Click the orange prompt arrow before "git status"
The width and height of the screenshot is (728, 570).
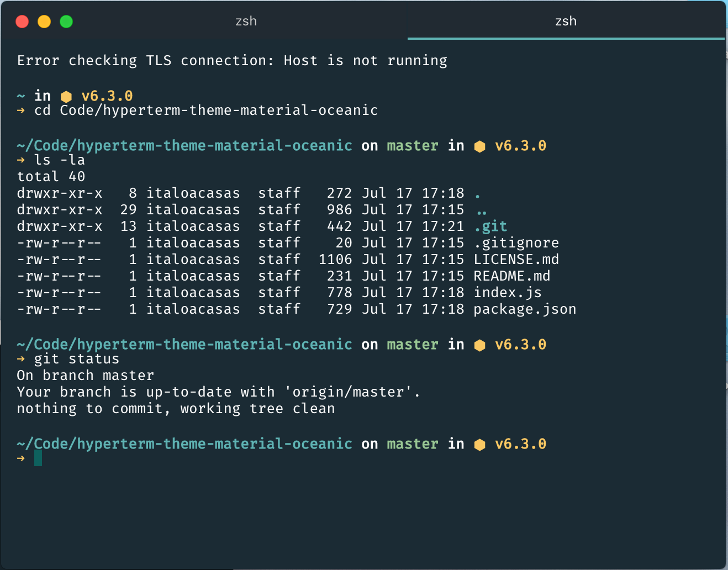click(x=21, y=359)
